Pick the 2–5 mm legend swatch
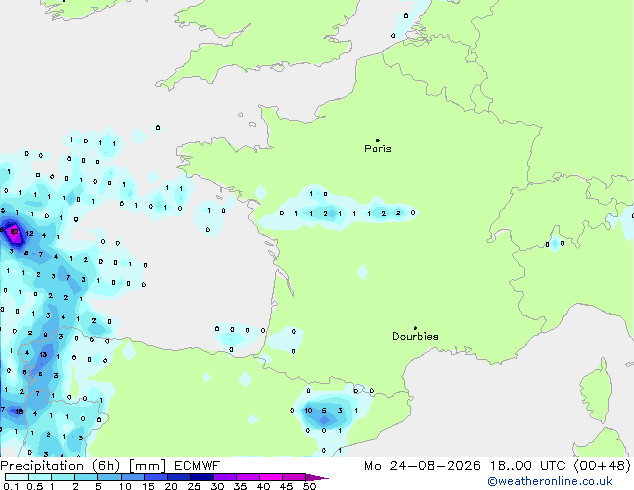The image size is (634, 490). click(86, 477)
